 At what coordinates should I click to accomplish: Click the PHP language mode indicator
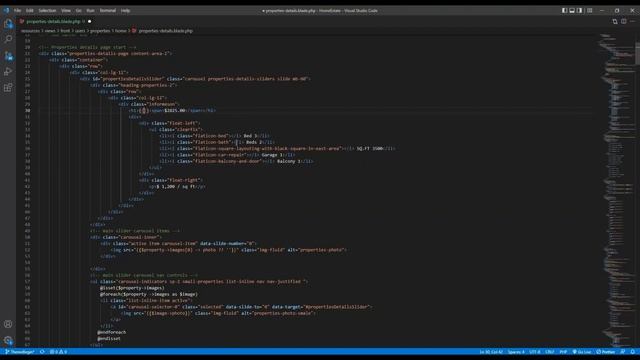tap(563, 352)
